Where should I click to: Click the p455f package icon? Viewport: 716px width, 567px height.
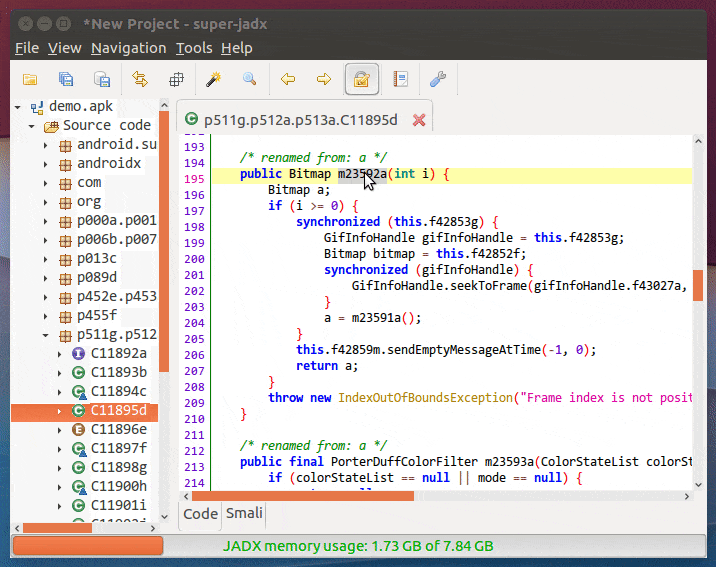click(65, 316)
